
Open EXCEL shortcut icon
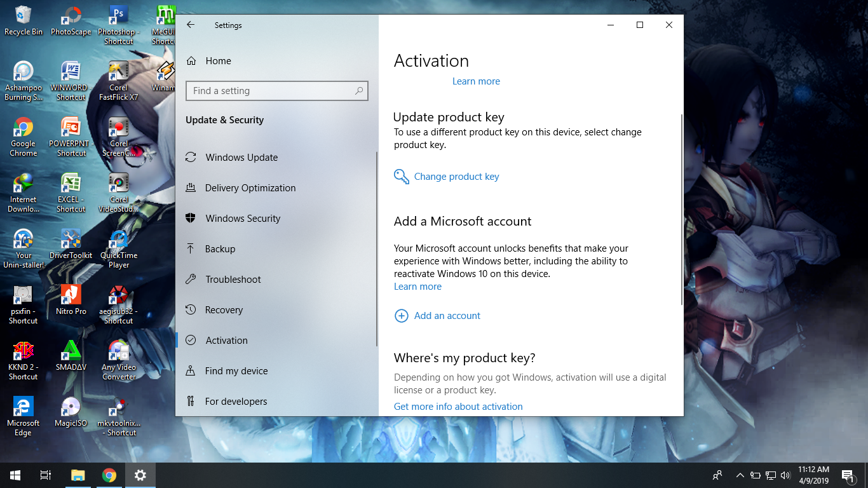coord(71,193)
